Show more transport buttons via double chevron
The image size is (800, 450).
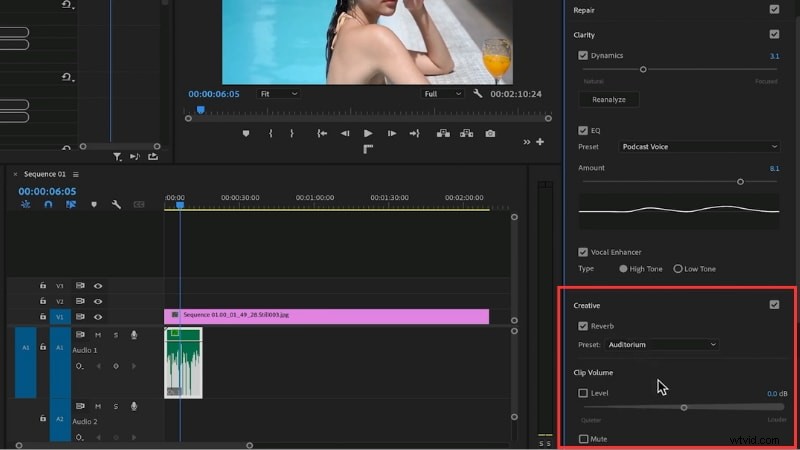point(527,142)
